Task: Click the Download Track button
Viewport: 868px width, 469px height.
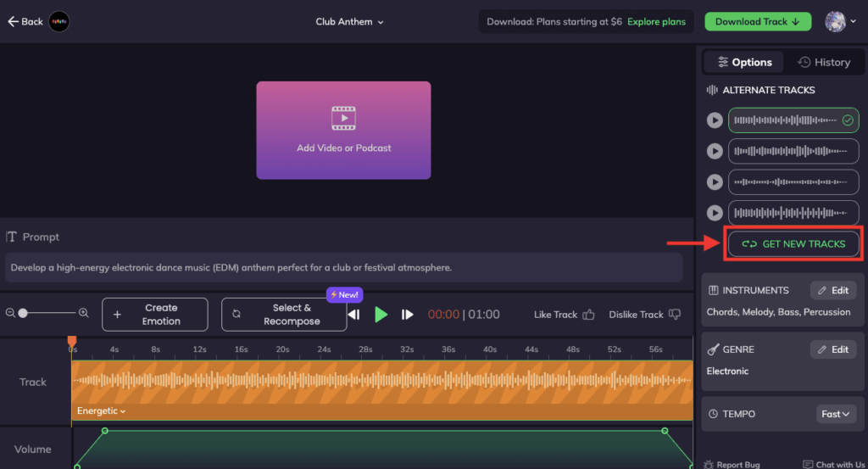Action: [757, 21]
